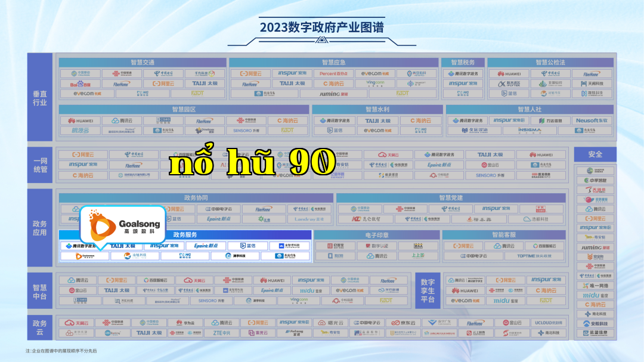Viewport: 644px width, 362px height.
Task: Click the 中国电子云 logo under 政务协同
Action: coord(218,209)
